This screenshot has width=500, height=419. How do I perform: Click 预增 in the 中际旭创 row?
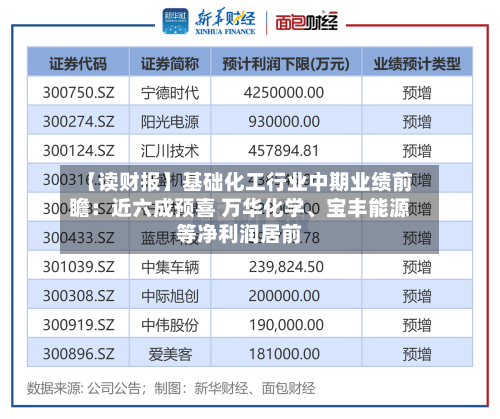[417, 296]
